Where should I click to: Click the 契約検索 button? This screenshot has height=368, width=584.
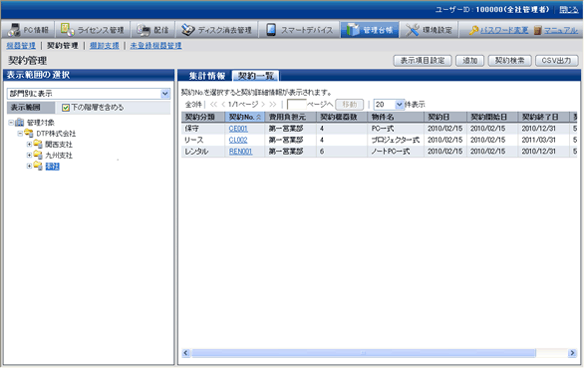(x=509, y=61)
